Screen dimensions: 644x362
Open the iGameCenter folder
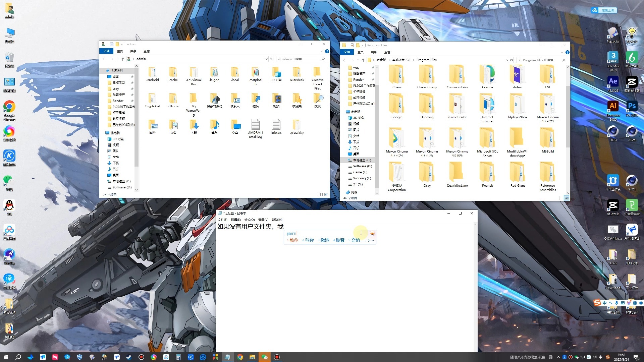point(457,106)
